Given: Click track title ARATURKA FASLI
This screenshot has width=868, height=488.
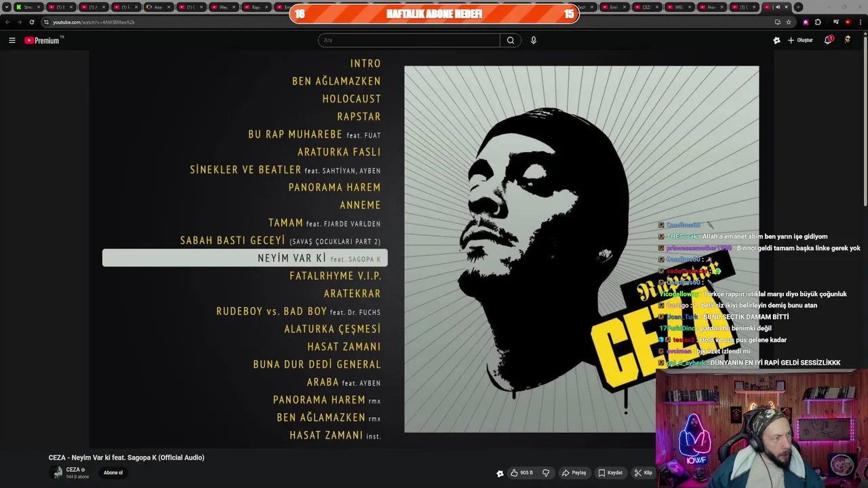Looking at the screenshot, I should 339,152.
